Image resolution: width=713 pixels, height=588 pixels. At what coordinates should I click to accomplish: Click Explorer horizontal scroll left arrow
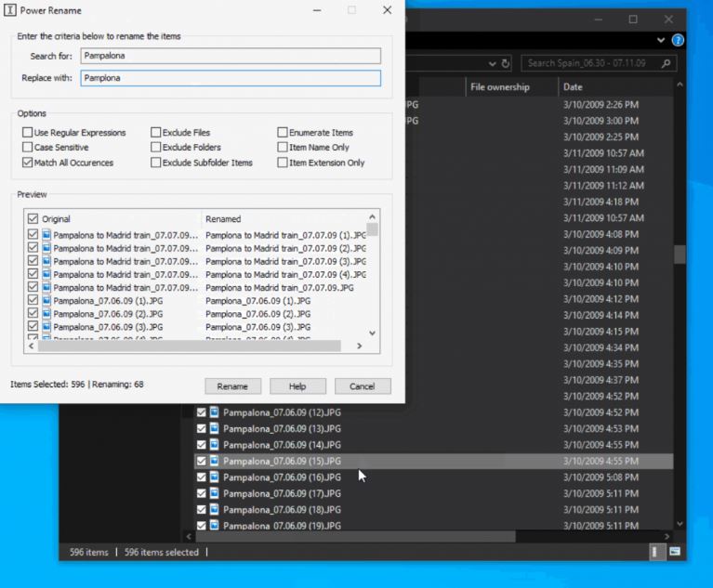(x=189, y=537)
